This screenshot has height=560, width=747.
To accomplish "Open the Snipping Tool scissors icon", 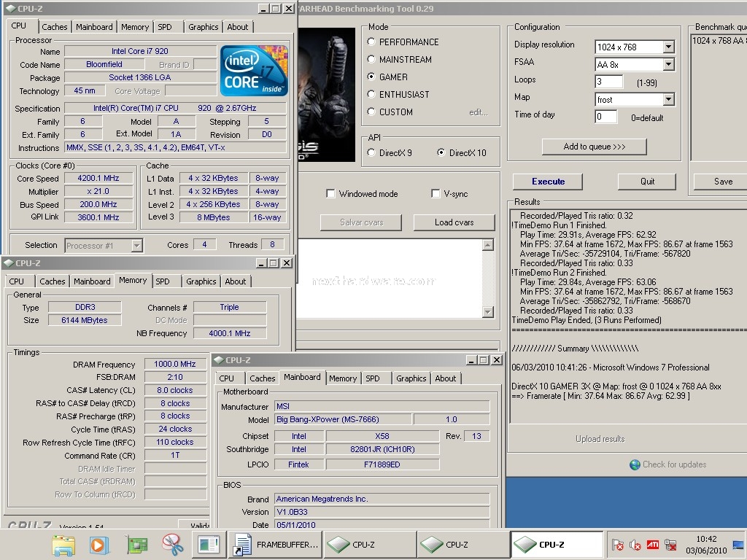I will (x=172, y=545).
